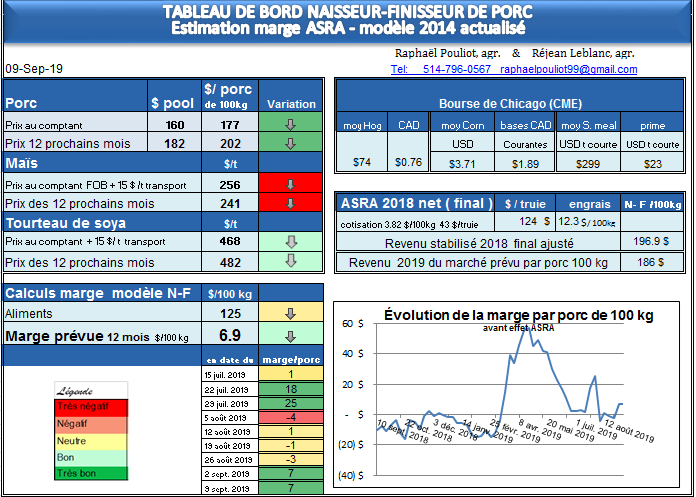Viewport: 696px width, 497px height.
Task: Click the arrow for Tourteau de soya prix au comptant
Action: click(291, 242)
